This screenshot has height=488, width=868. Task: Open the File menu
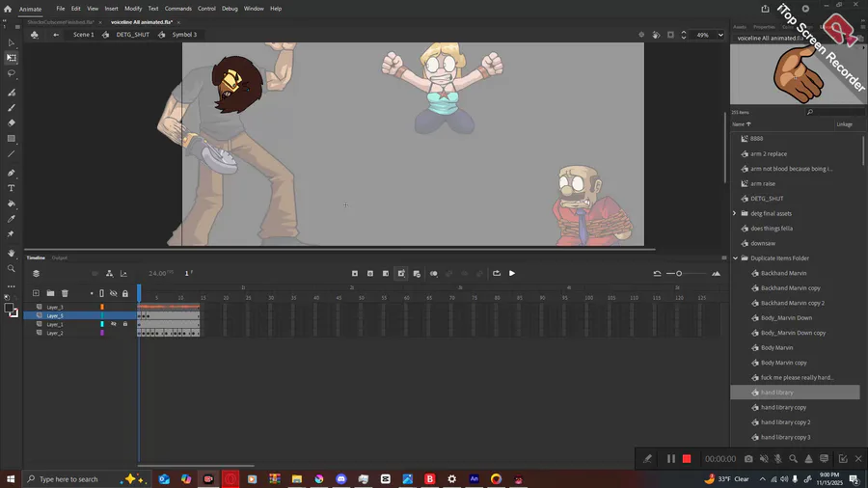coord(61,9)
